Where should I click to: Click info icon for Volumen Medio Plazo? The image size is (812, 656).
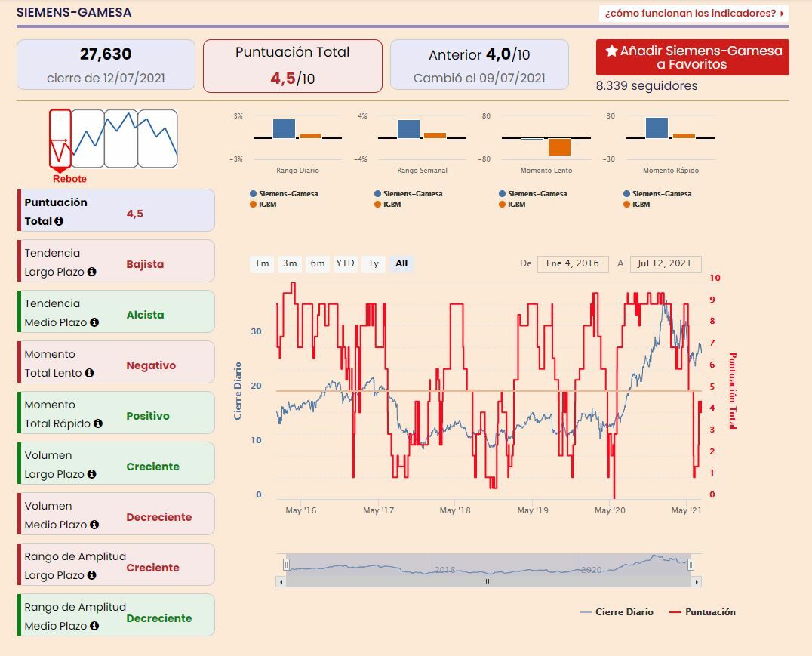pyautogui.click(x=94, y=525)
